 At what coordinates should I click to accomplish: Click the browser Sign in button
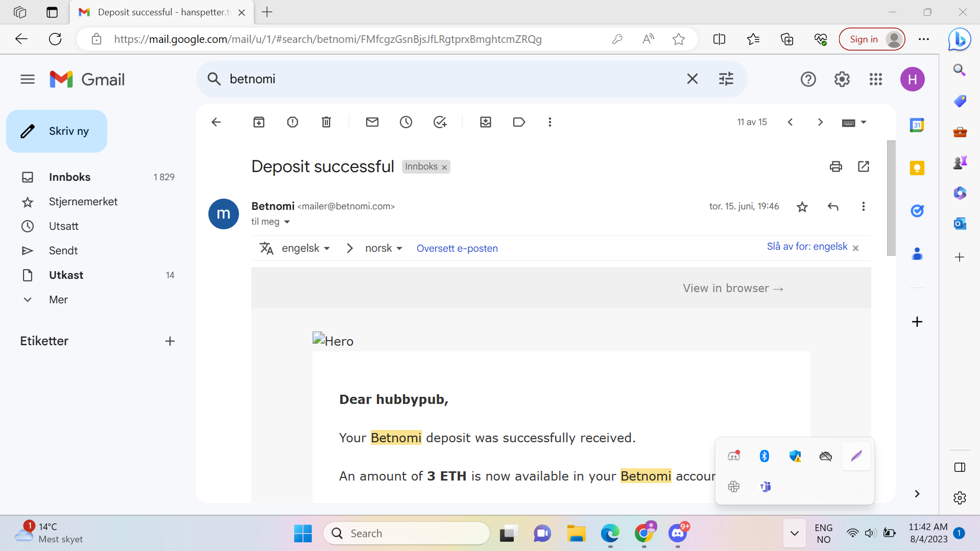(x=872, y=39)
